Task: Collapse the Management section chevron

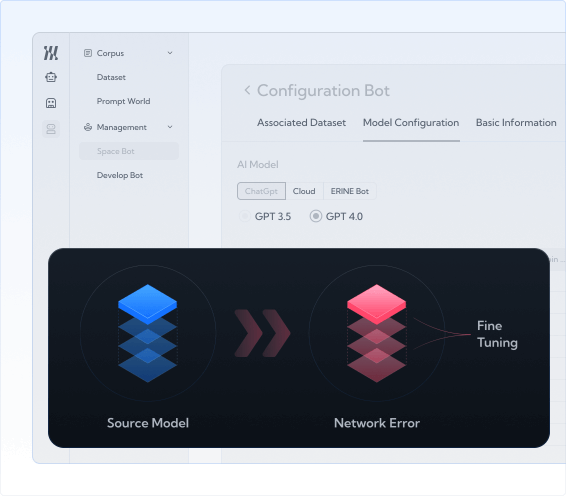Action: (x=170, y=127)
